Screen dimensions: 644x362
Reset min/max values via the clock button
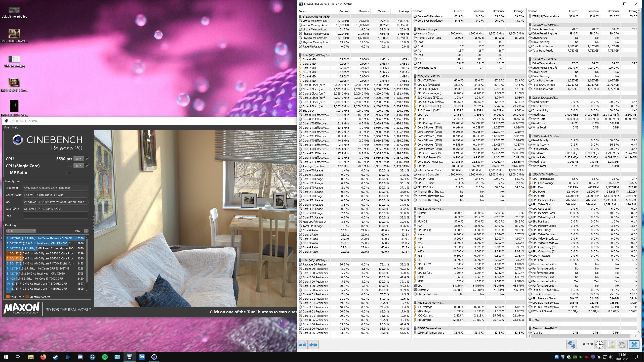tap(599, 344)
